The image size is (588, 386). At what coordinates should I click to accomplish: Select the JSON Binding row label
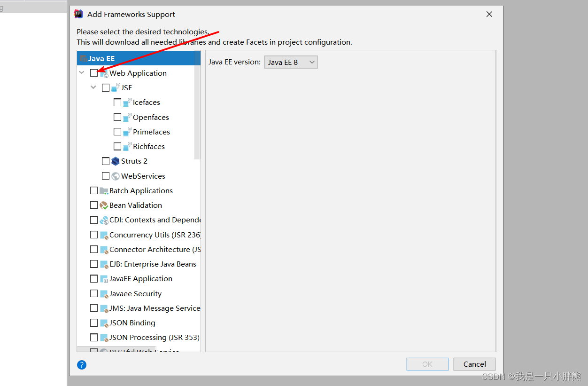[x=132, y=323]
